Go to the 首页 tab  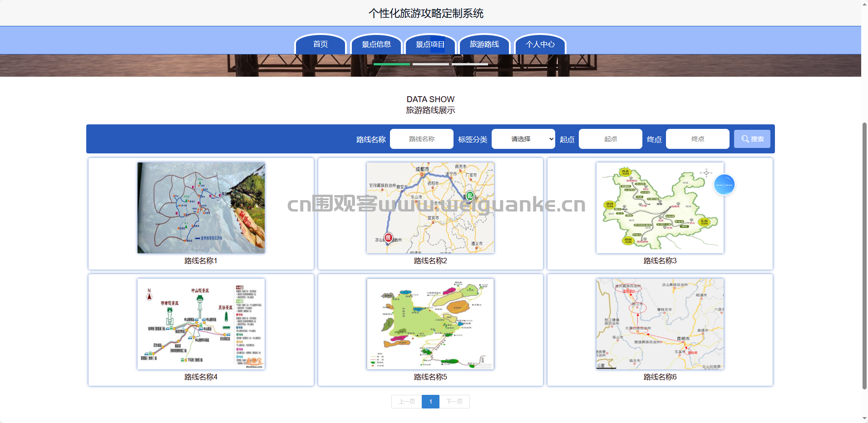pyautogui.click(x=321, y=44)
